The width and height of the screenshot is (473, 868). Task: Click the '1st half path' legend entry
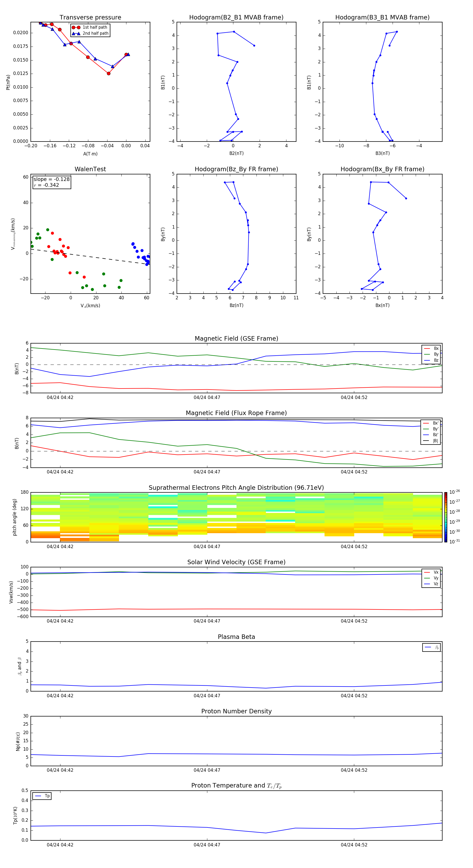(90, 27)
